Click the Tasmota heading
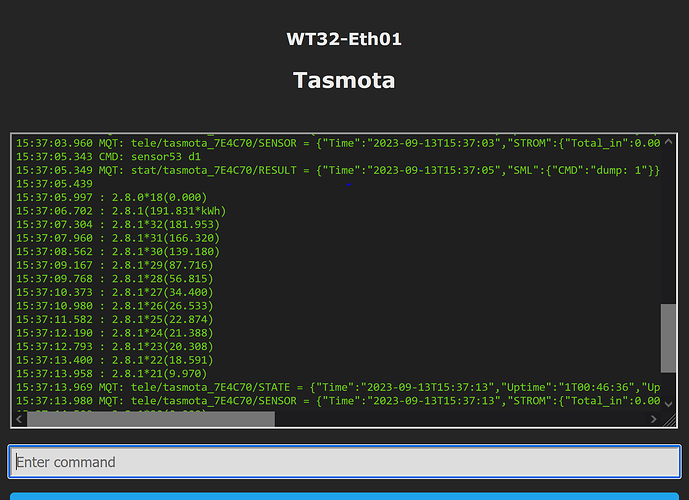Image resolution: width=689 pixels, height=500 pixels. pyautogui.click(x=344, y=80)
